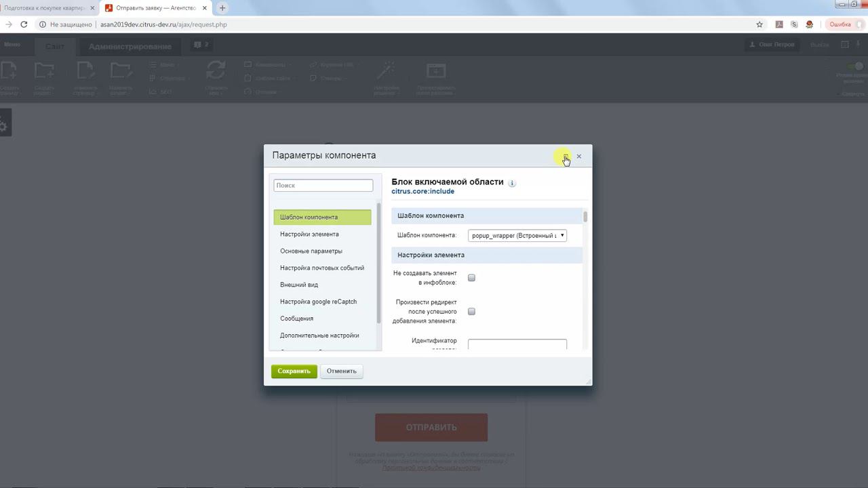Screen dimensions: 868x488
Task: Open the S extension icon in toolbar
Action: tap(794, 24)
